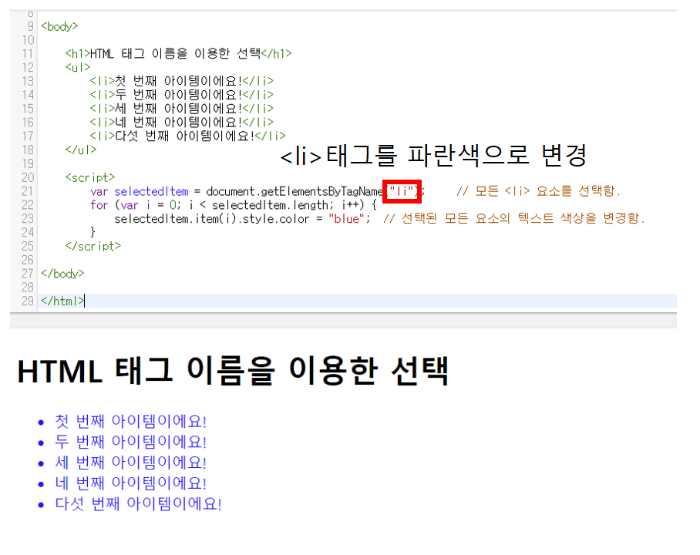The height and width of the screenshot is (555, 700).
Task: Click comment '선택된 모든 요소의 텍스트 색상을 변경함.'
Action: (x=514, y=218)
